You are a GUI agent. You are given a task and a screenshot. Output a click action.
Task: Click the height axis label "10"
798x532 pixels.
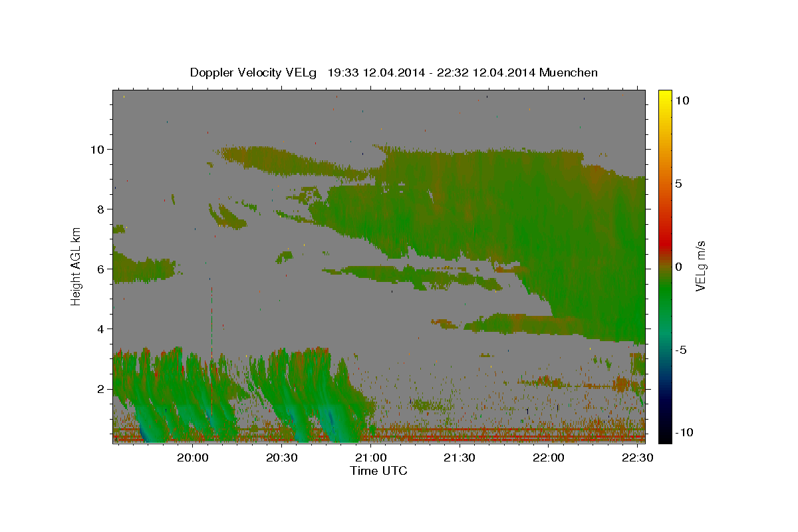(96, 149)
